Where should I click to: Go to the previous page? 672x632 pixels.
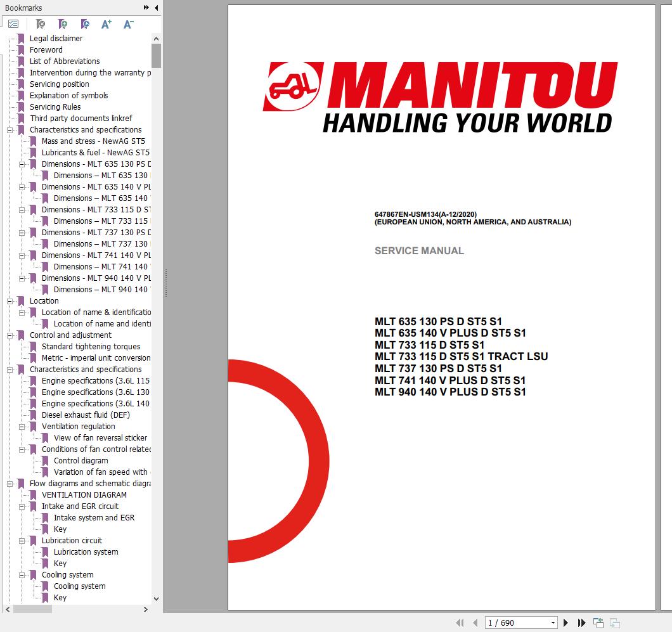point(475,622)
